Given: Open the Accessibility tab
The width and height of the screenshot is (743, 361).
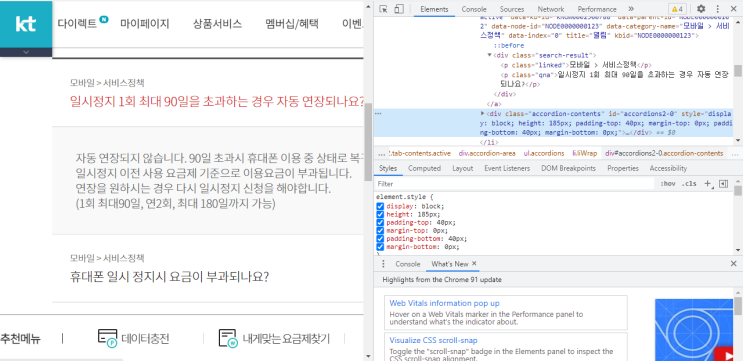Looking at the screenshot, I should tap(668, 168).
